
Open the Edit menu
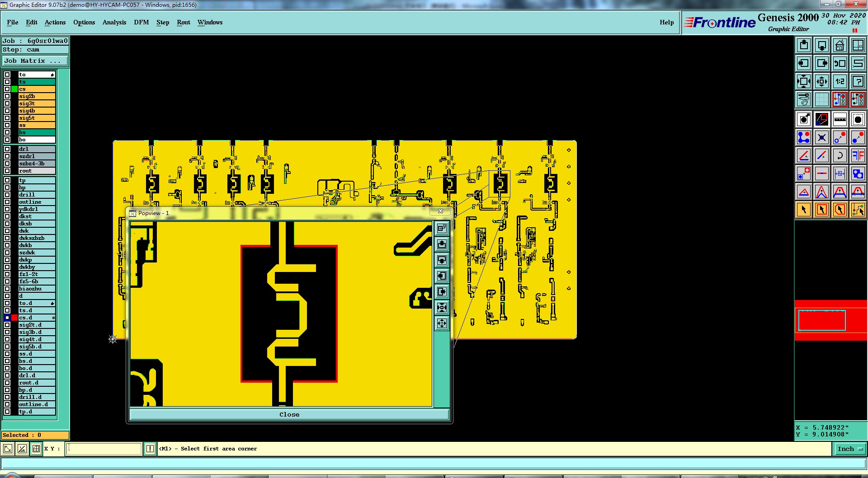(x=32, y=22)
